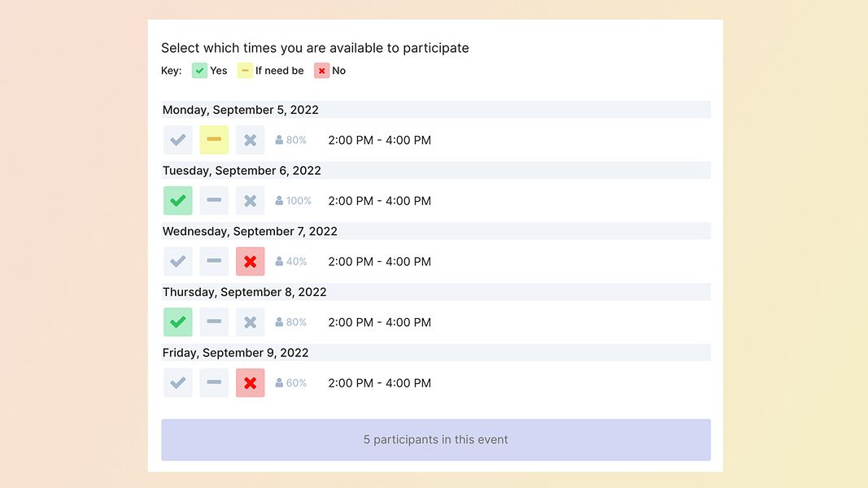Select 'If need be' for Friday

point(214,383)
